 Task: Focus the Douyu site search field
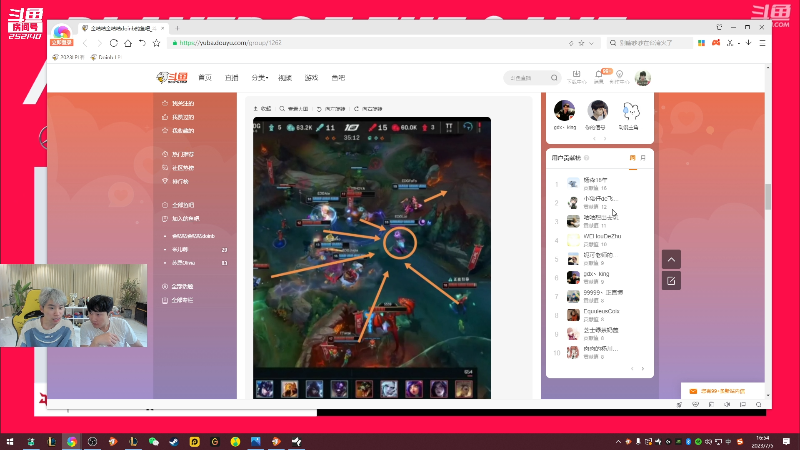tap(527, 78)
